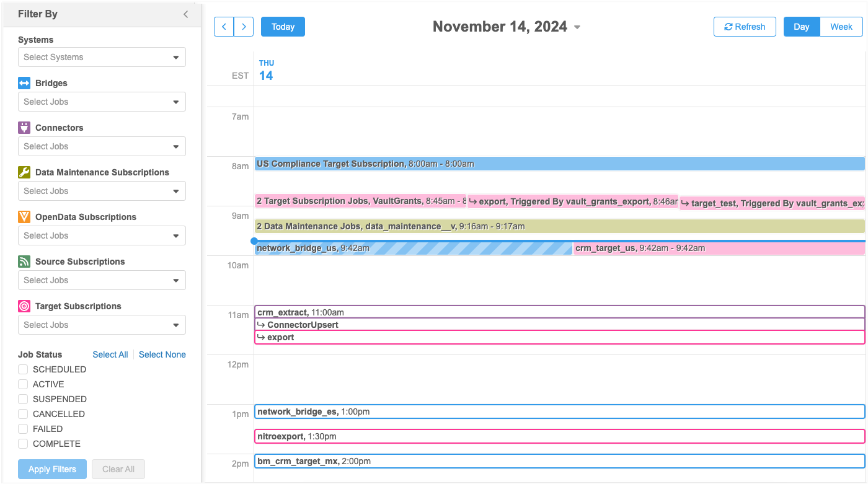Click the Source Subscriptions feed icon
Viewport: 868px width, 484px height.
coord(24,262)
